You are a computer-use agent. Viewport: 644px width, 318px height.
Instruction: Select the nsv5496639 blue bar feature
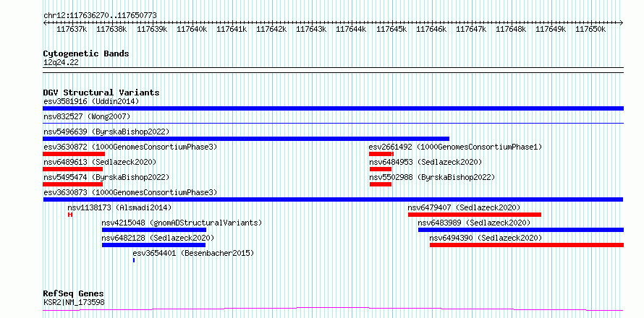coord(246,139)
